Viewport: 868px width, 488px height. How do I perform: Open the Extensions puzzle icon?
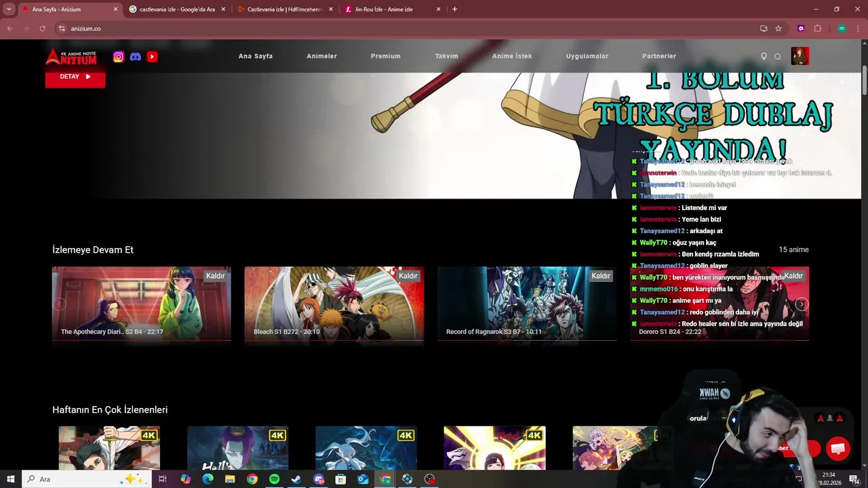coord(817,28)
